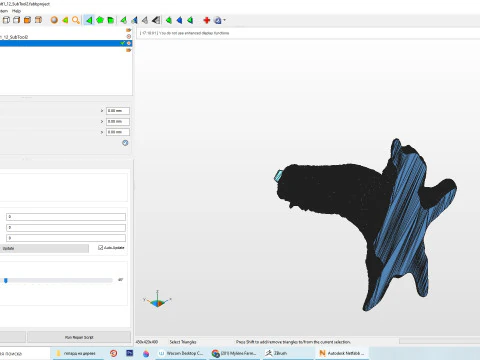This screenshot has width=480, height=360.
Task: Click the cyan highlighted triangle on the mesh
Action: pyautogui.click(x=278, y=176)
